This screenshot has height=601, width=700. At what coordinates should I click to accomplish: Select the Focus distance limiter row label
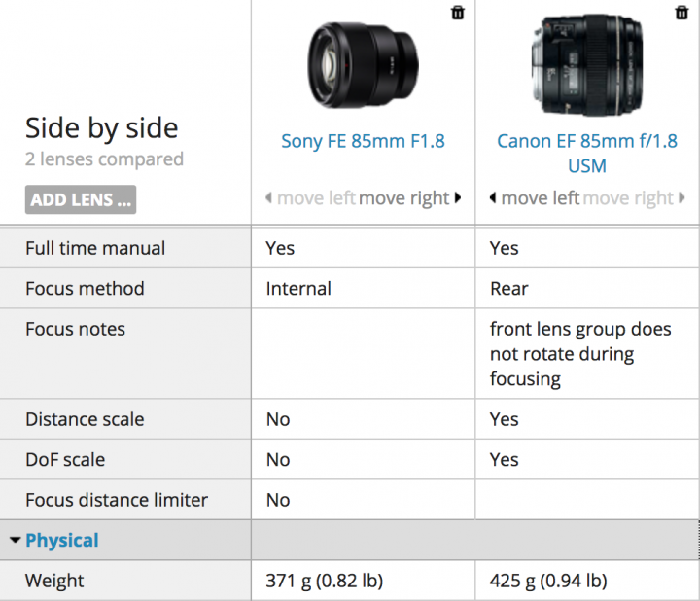(x=117, y=500)
